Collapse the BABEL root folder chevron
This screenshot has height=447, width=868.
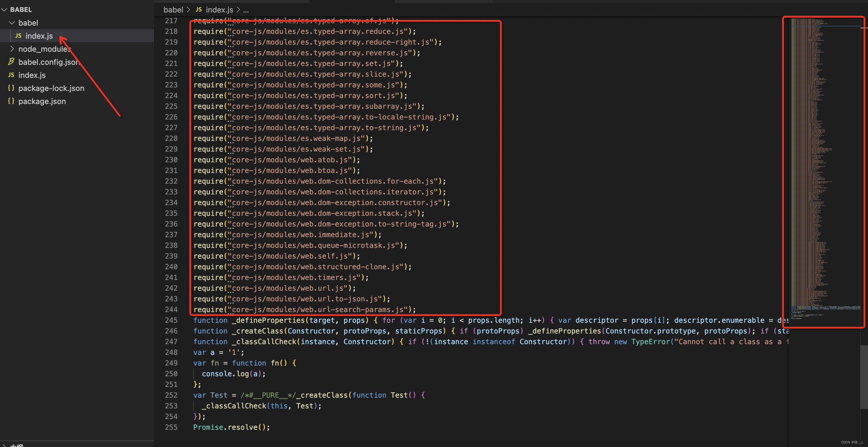[x=4, y=10]
